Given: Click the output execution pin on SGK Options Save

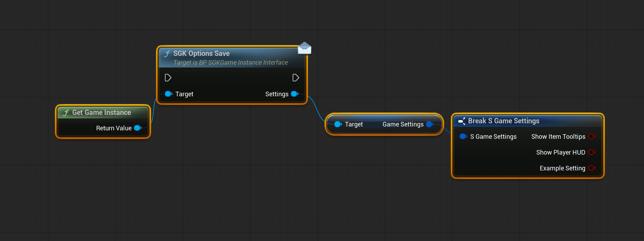Looking at the screenshot, I should (296, 78).
